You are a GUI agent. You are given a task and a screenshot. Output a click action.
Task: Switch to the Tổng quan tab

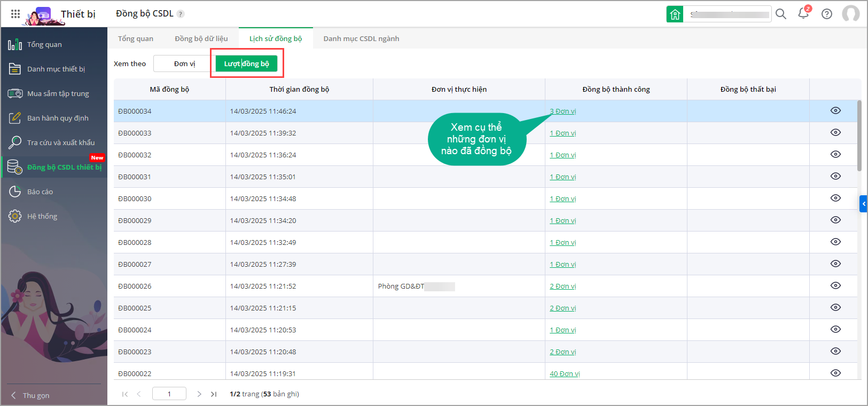click(x=136, y=38)
